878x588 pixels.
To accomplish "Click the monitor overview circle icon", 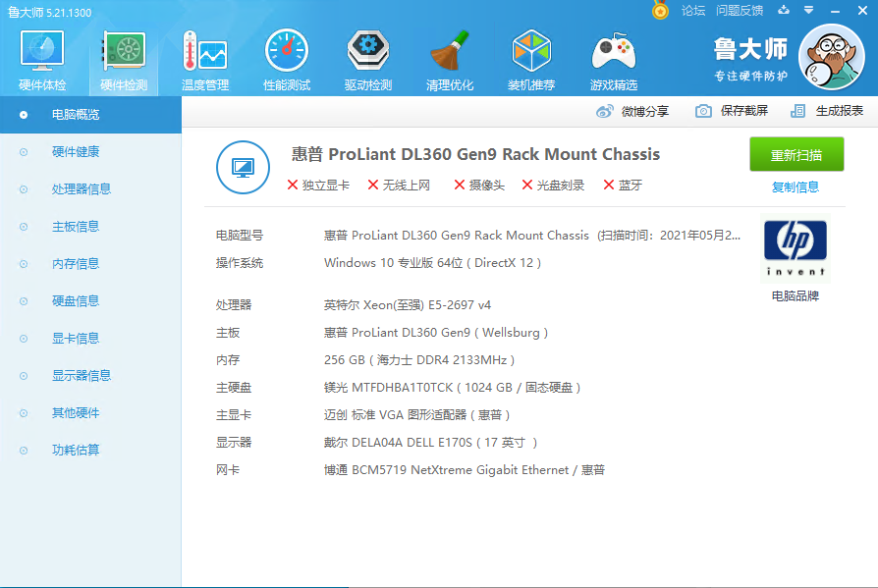I will point(243,167).
